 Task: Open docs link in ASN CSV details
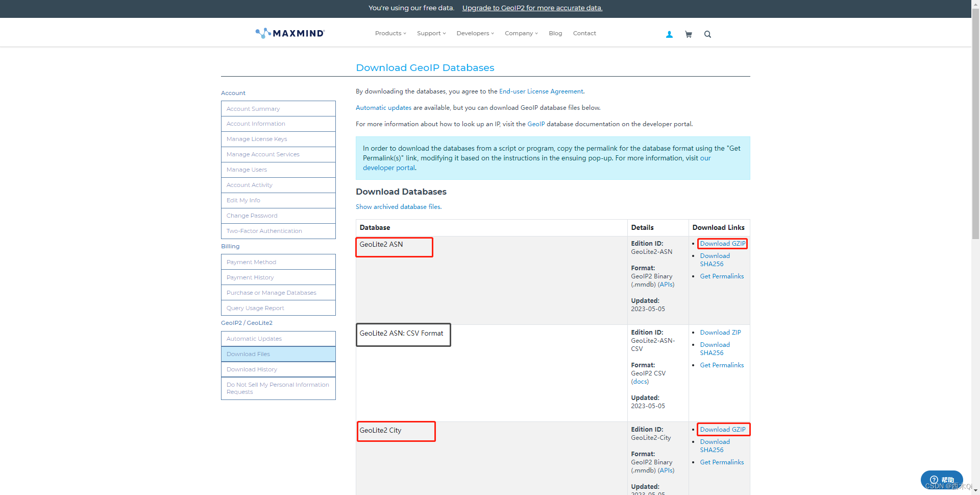(x=640, y=382)
